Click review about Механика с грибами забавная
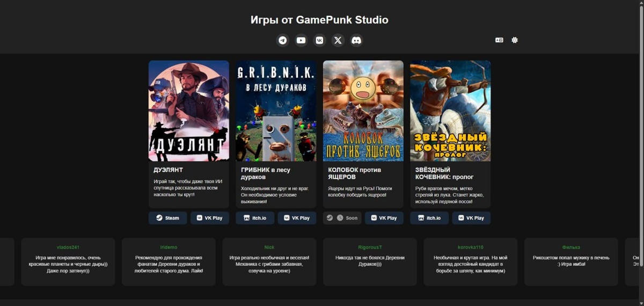 tap(269, 264)
